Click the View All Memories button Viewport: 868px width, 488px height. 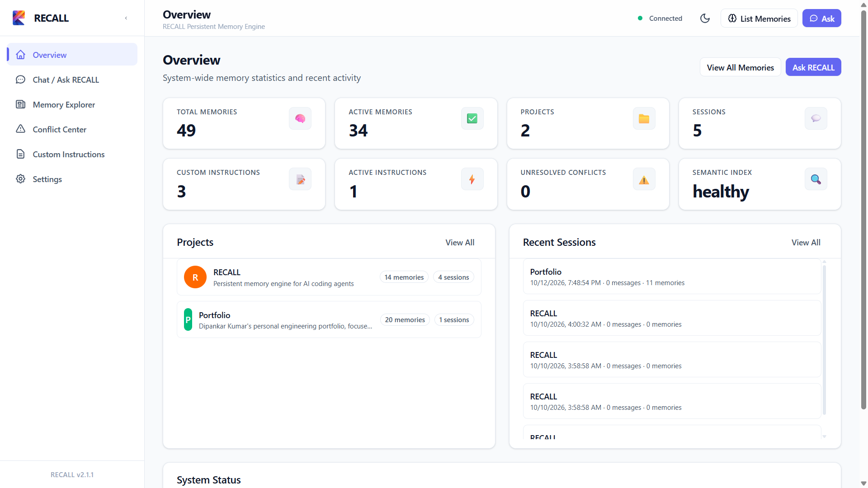(740, 67)
